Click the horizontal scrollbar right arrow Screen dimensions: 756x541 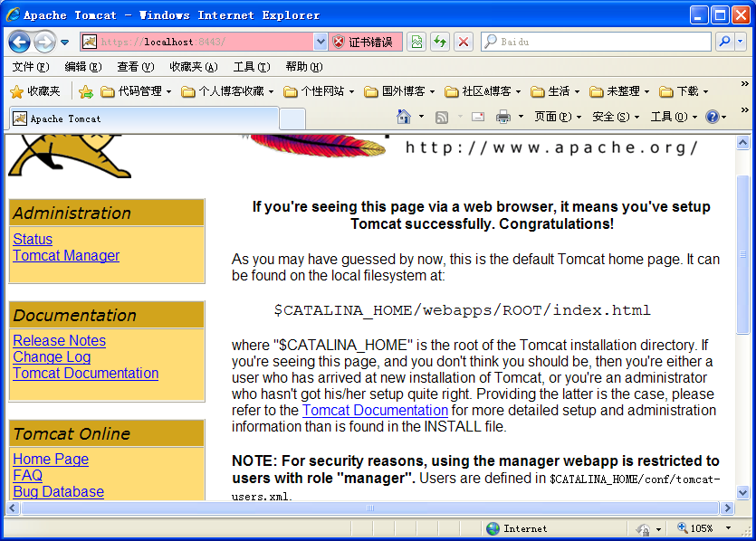click(727, 508)
